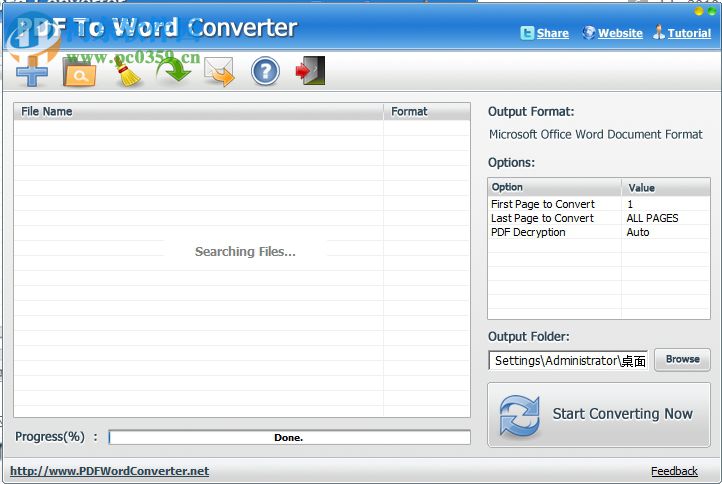Click the Option column header
722x484 pixels.
555,187
